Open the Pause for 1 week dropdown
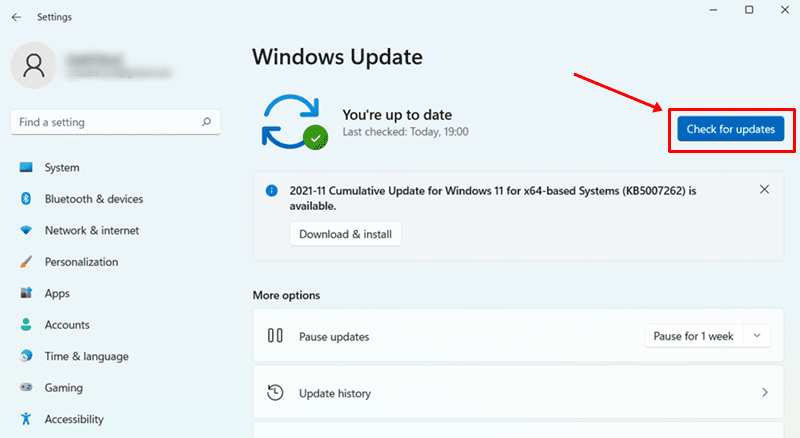 (x=707, y=336)
